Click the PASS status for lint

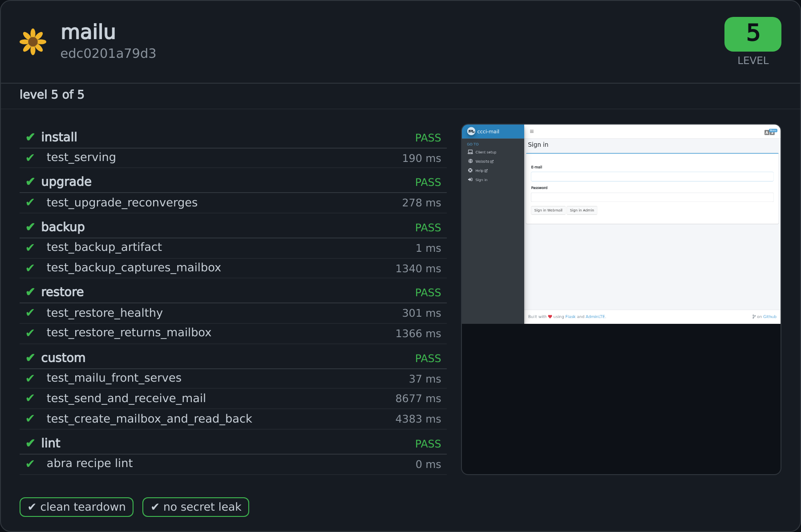click(428, 444)
